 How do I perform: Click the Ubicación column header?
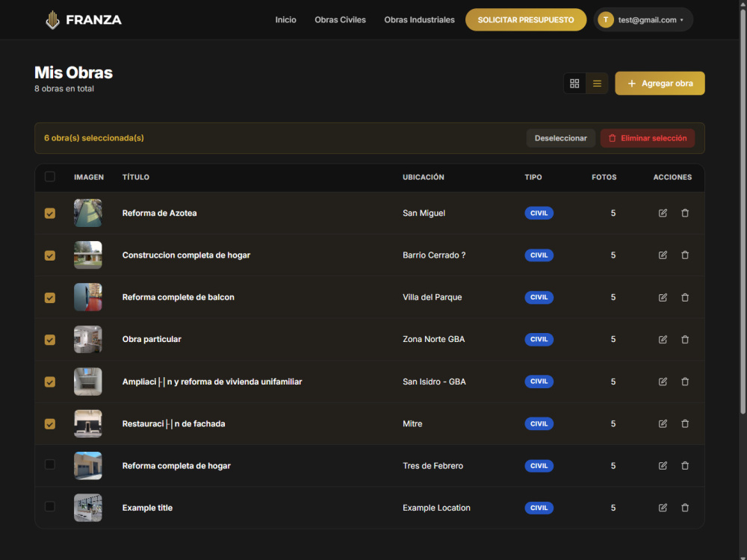tap(423, 177)
